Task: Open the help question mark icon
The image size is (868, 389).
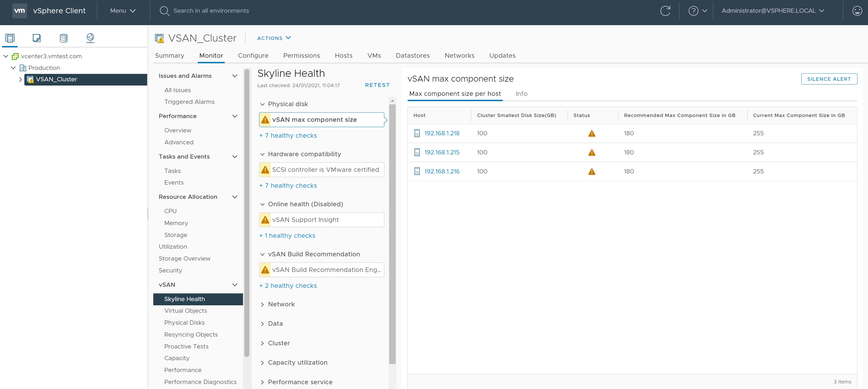Action: (693, 11)
